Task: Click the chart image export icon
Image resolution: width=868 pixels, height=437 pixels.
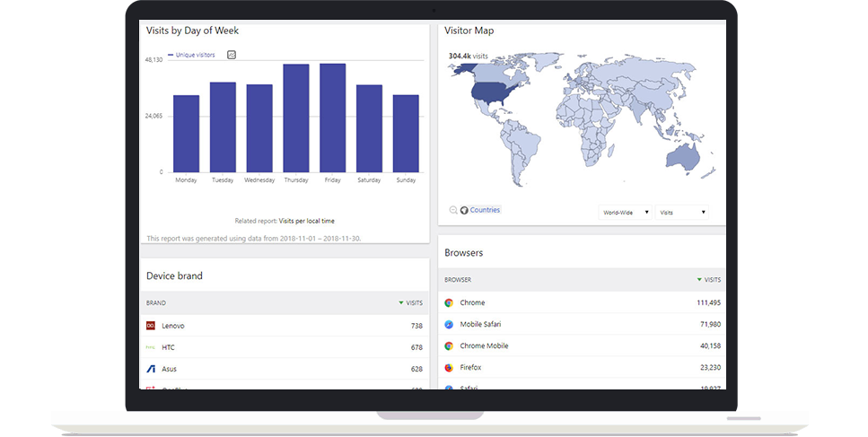Action: [232, 55]
